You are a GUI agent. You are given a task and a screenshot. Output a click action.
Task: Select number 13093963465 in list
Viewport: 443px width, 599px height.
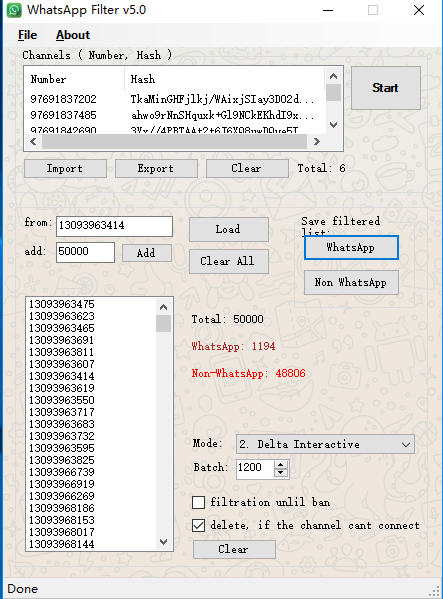point(61,328)
